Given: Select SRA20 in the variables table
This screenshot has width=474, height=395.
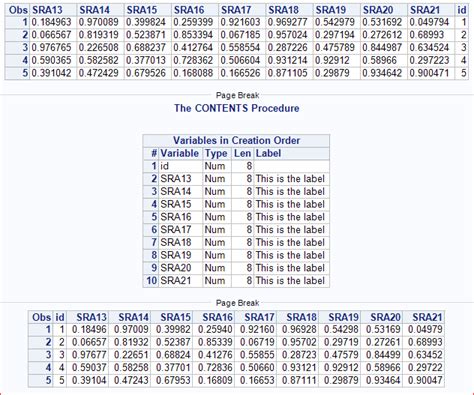Looking at the screenshot, I should click(176, 268).
